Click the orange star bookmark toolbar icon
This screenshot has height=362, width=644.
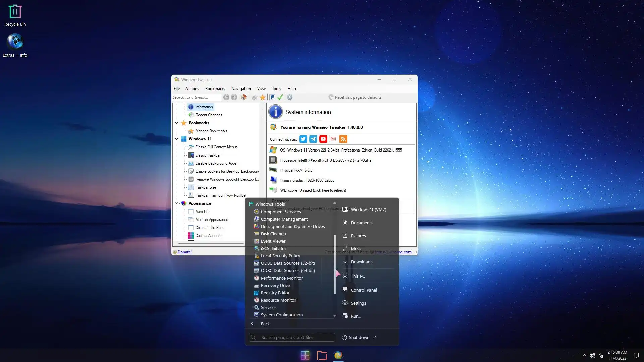(263, 97)
